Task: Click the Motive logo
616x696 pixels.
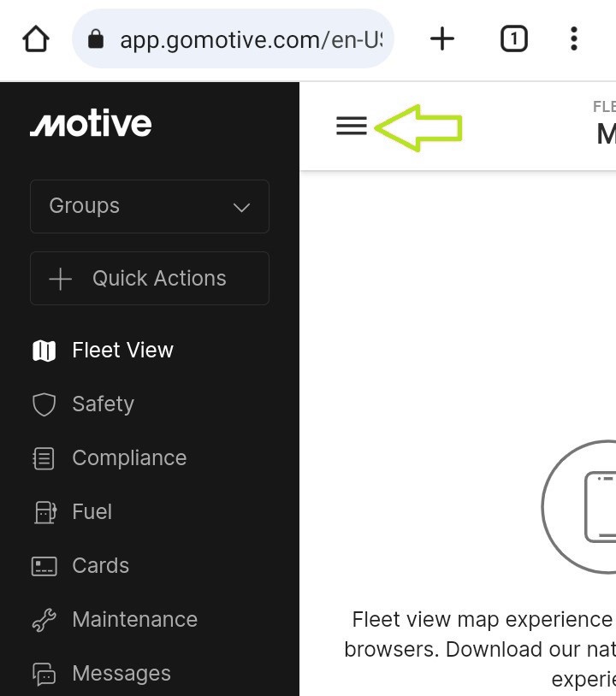Action: 91,123
